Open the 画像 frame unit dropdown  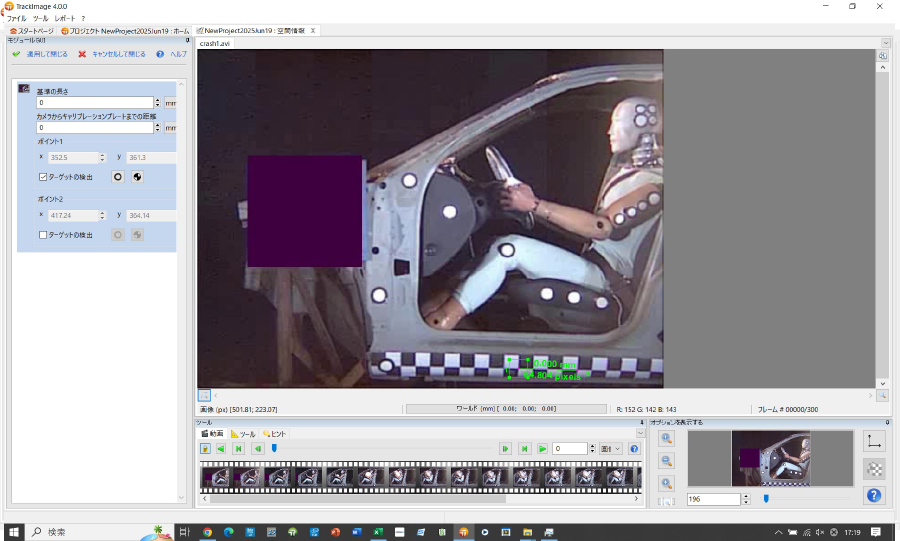pos(610,449)
